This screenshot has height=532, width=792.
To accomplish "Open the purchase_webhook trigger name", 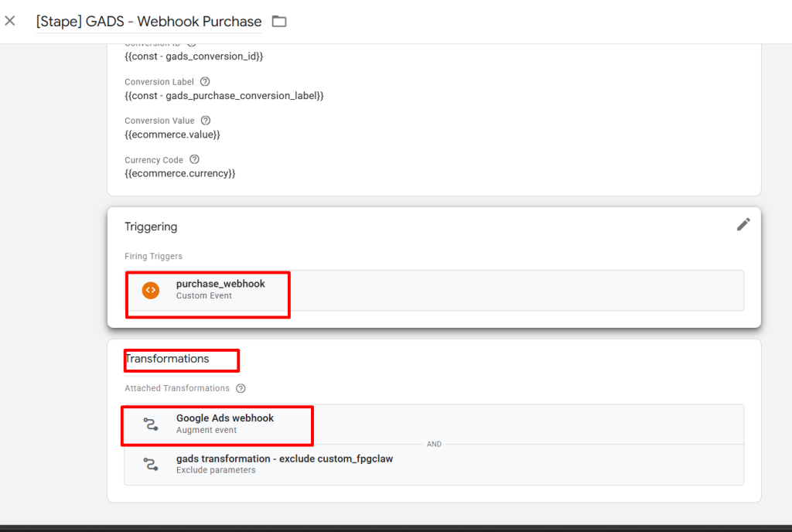I will click(220, 284).
